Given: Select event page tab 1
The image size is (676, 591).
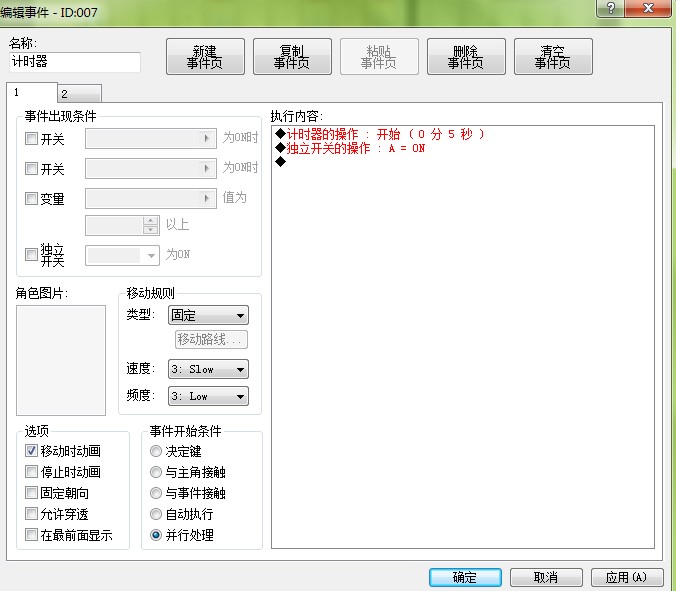Looking at the screenshot, I should click(32, 92).
